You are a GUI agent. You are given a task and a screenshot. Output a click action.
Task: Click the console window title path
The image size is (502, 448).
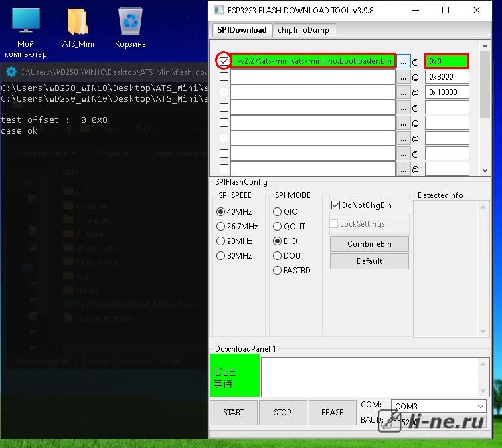click(x=114, y=72)
